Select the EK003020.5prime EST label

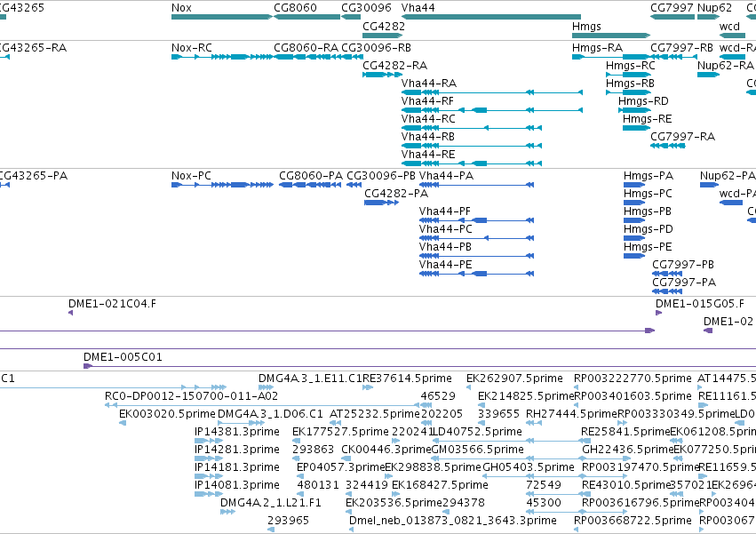click(167, 414)
